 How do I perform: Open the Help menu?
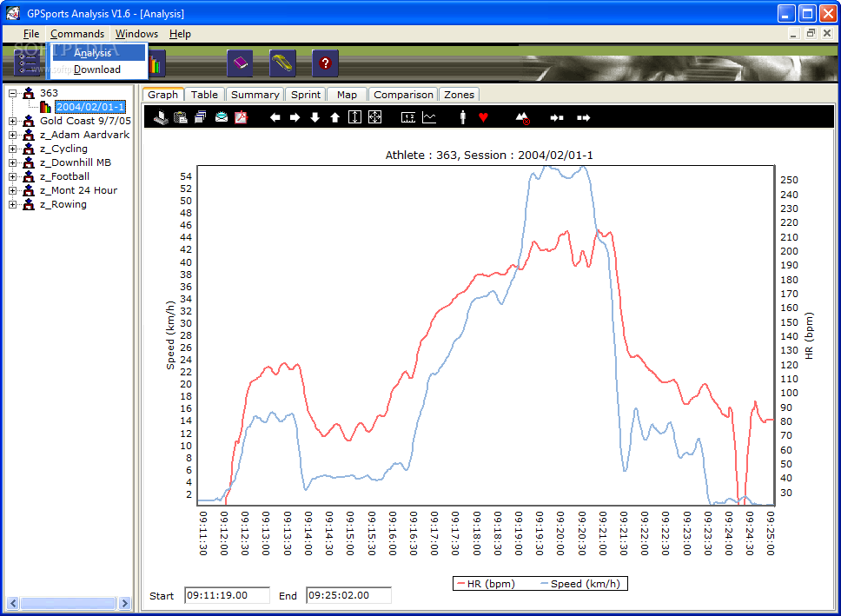pyautogui.click(x=180, y=34)
